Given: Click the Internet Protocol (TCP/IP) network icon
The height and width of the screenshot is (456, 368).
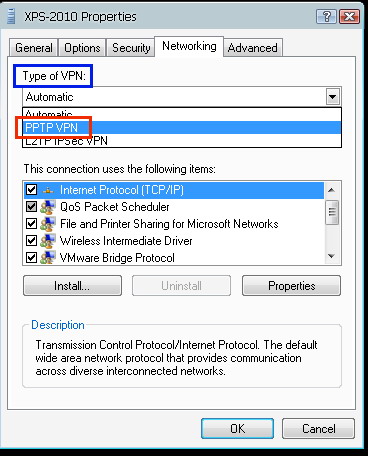Looking at the screenshot, I should coord(48,190).
